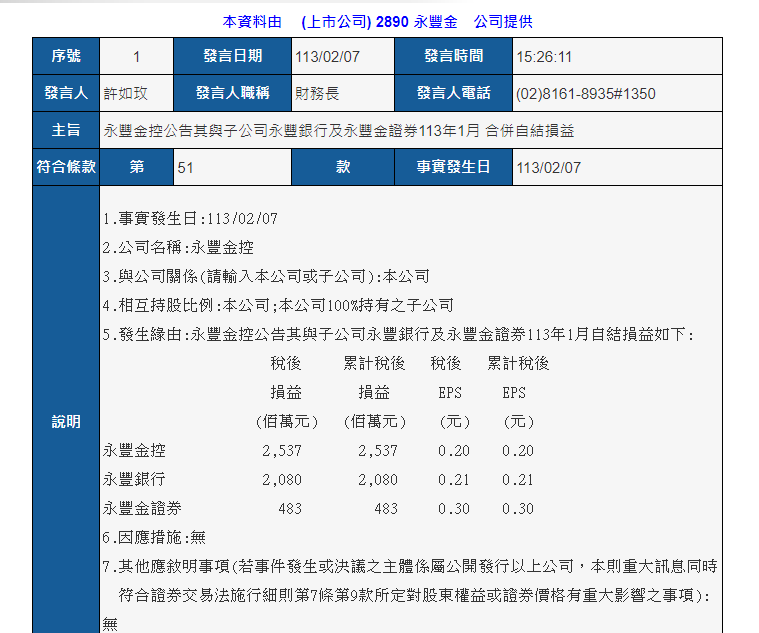Click the header text '本資料由 (上市公司) 2890 永豐金 公司提供'
This screenshot has height=633, width=759.
(x=378, y=22)
